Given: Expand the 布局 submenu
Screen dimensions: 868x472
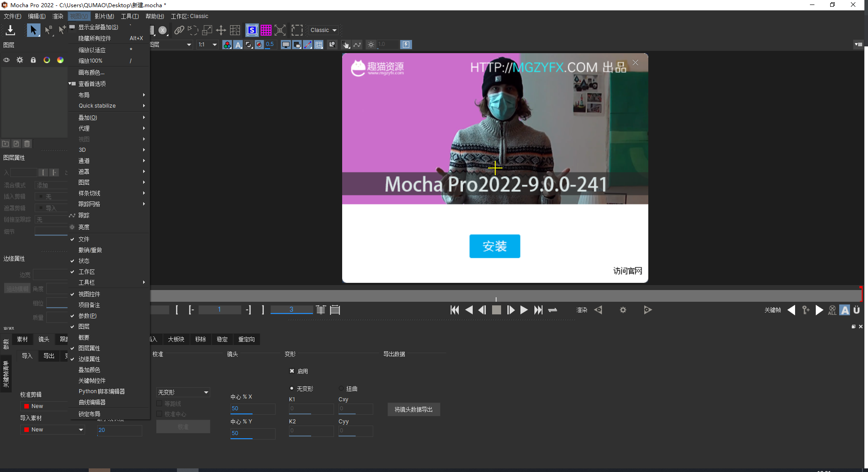Looking at the screenshot, I should [x=108, y=95].
